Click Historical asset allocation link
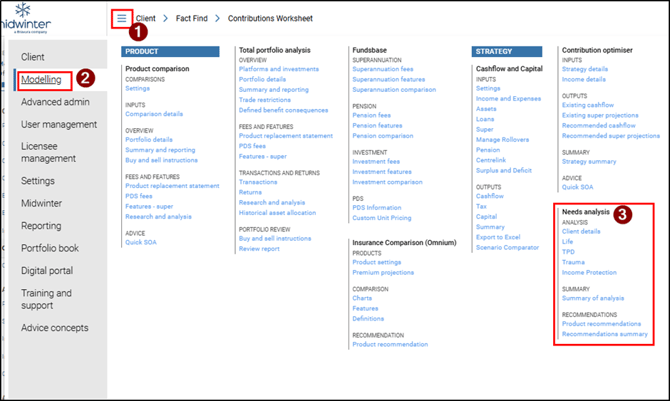Image resolution: width=670 pixels, height=401 pixels. (x=279, y=212)
